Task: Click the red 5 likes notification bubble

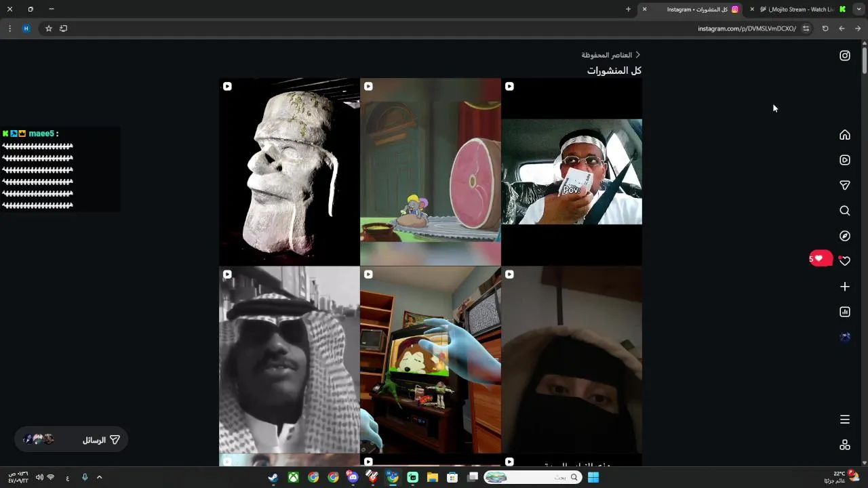Action: click(820, 258)
